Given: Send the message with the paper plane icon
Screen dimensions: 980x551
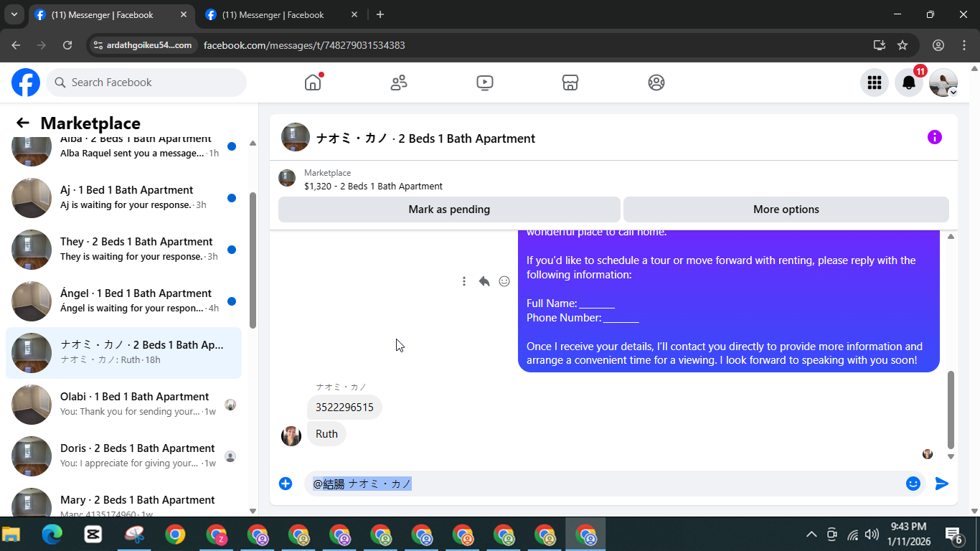Looking at the screenshot, I should [x=942, y=484].
